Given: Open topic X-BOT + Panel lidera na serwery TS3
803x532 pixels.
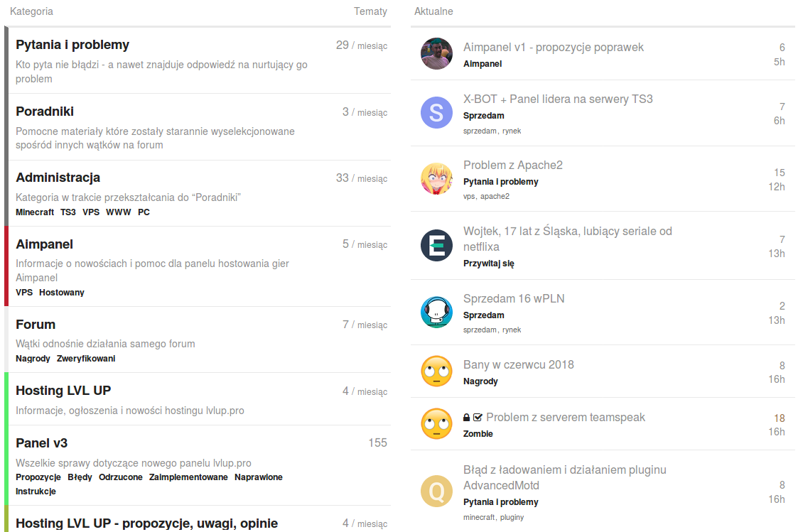Looking at the screenshot, I should coord(558,99).
